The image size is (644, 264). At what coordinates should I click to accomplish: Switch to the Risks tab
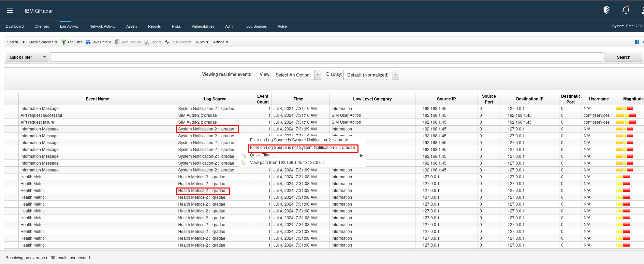click(176, 26)
